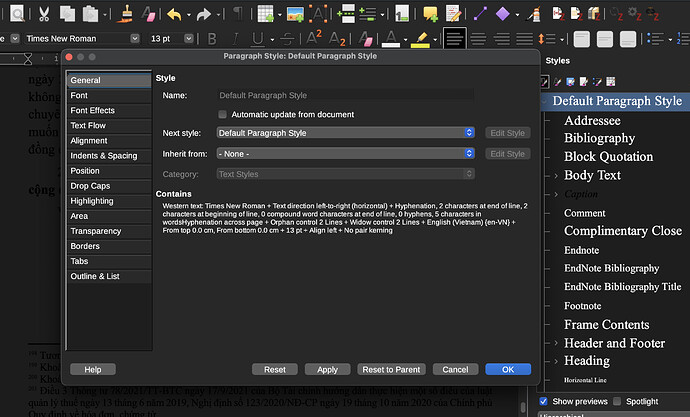Select the Footnote style
This screenshot has height=417, width=690.
[583, 306]
